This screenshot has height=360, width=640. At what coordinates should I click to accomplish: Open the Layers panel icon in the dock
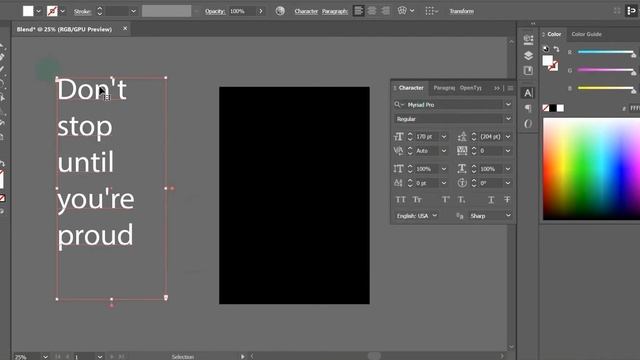[x=528, y=55]
